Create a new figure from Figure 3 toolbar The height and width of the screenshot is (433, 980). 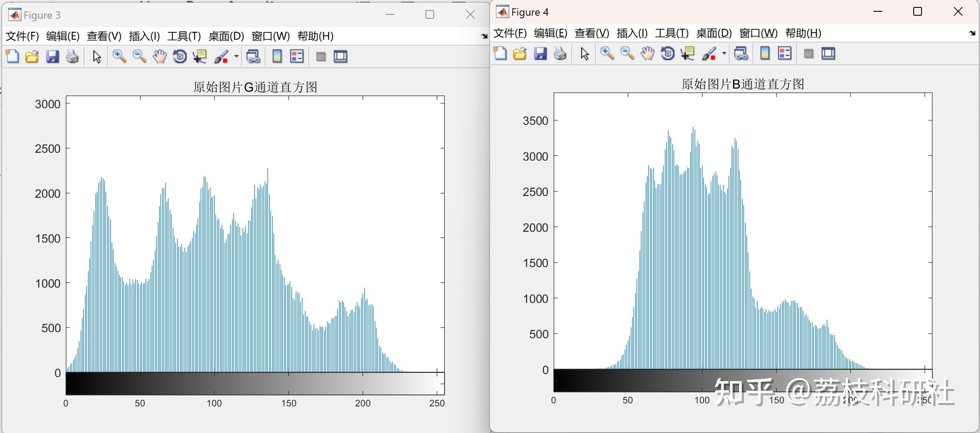click(x=12, y=56)
